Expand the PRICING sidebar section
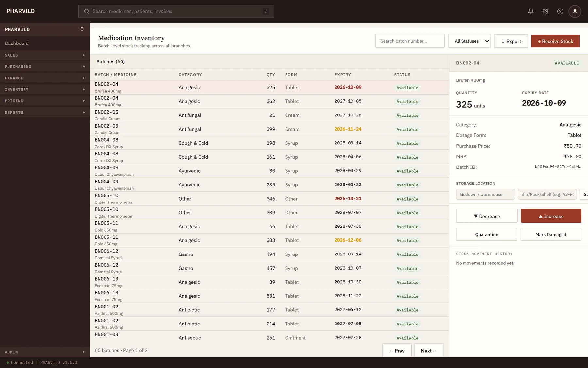588x368 pixels. tap(45, 101)
